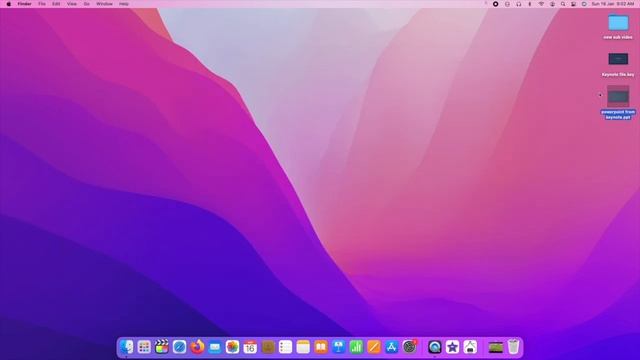
Task: Open the white hanger-shaped app next to iMovie
Action: [470, 347]
